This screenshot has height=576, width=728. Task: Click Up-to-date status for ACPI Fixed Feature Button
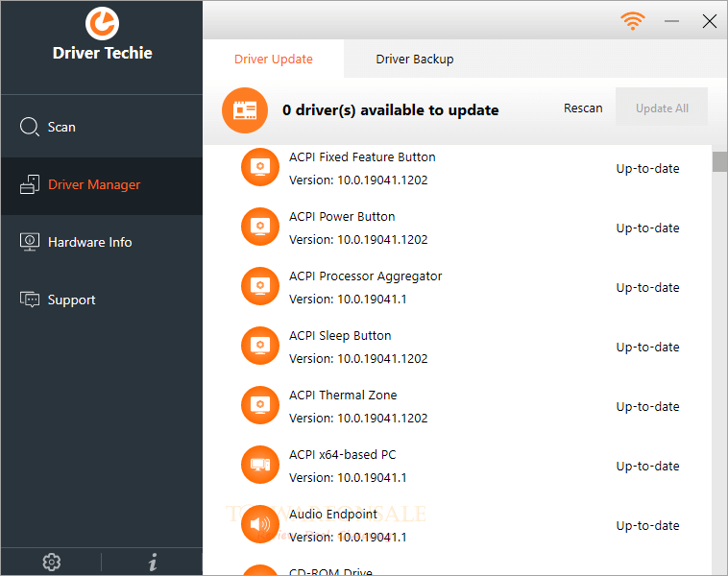click(647, 169)
